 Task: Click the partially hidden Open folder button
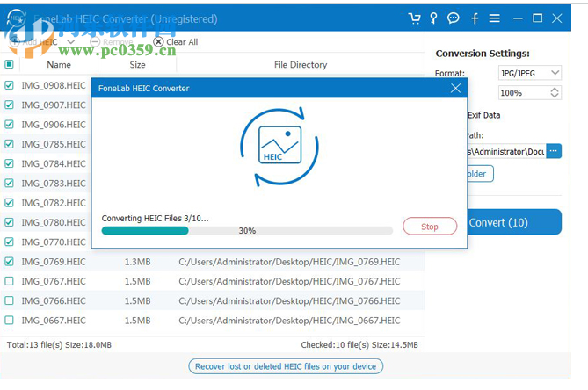tap(481, 174)
